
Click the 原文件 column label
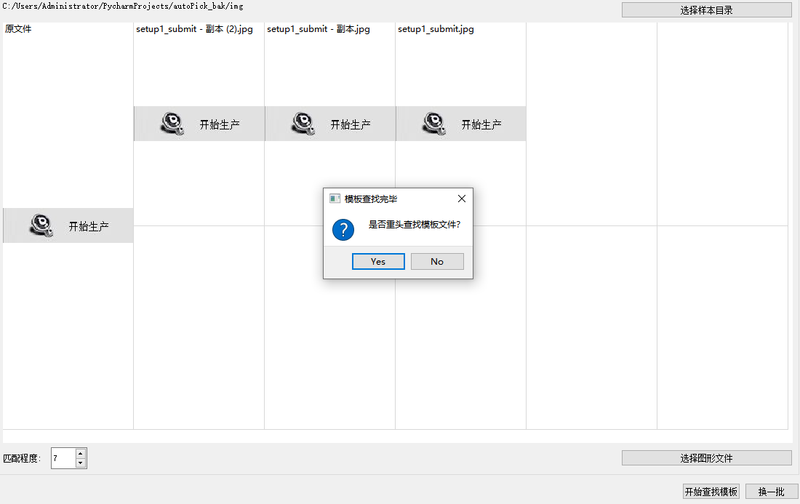[18, 29]
